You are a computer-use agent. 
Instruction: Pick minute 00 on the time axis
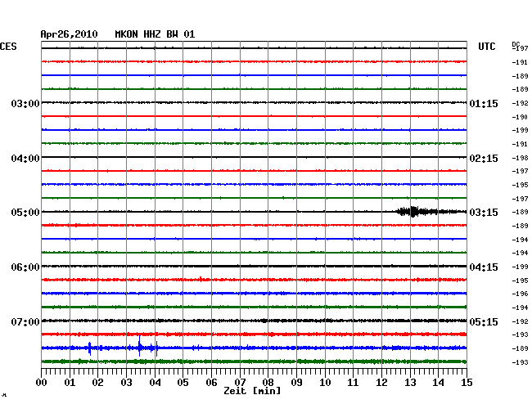42,383
